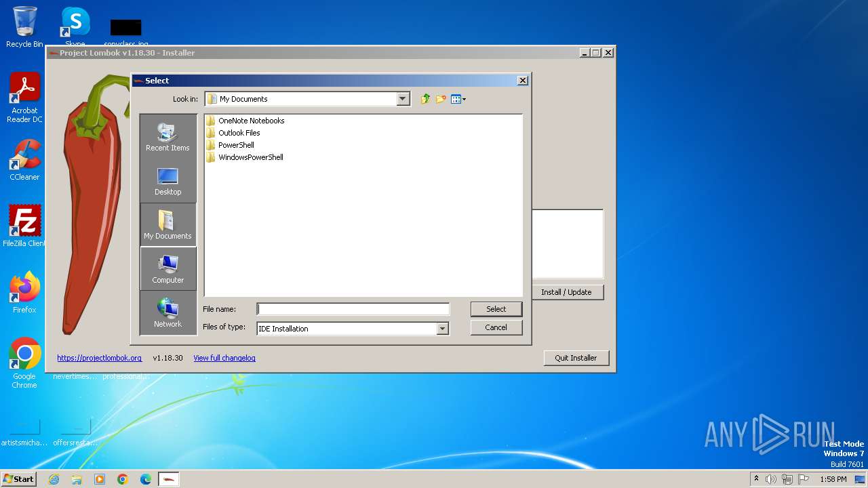This screenshot has width=868, height=488.
Task: Open the view menu icon dropdown
Action: (458, 99)
